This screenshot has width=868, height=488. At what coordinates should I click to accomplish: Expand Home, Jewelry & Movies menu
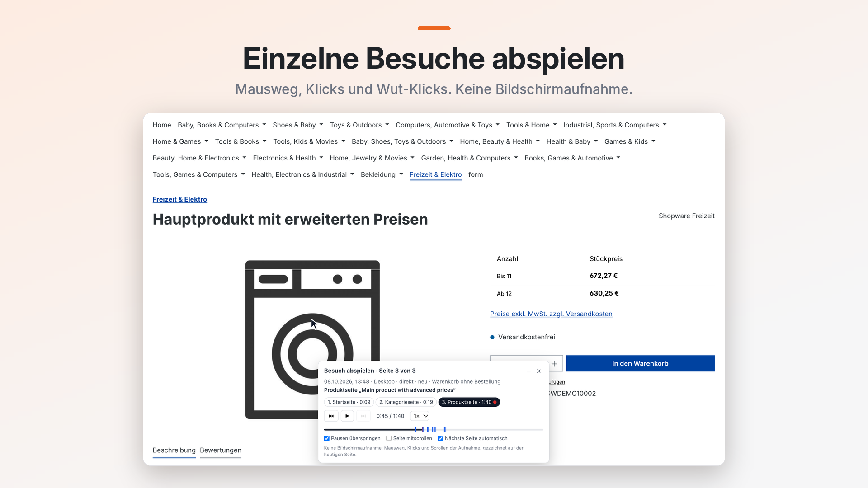[372, 158]
